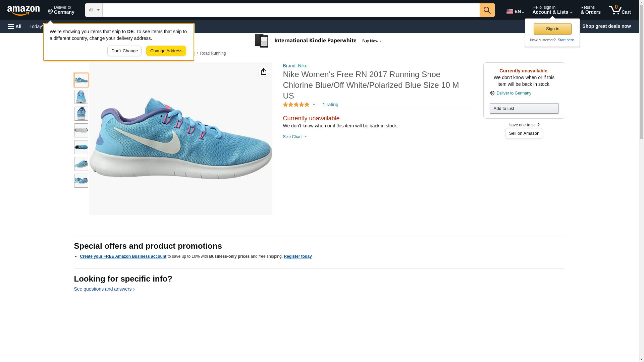Expand the Size Chart dropdown
Image resolution: width=644 pixels, height=362 pixels.
(295, 137)
